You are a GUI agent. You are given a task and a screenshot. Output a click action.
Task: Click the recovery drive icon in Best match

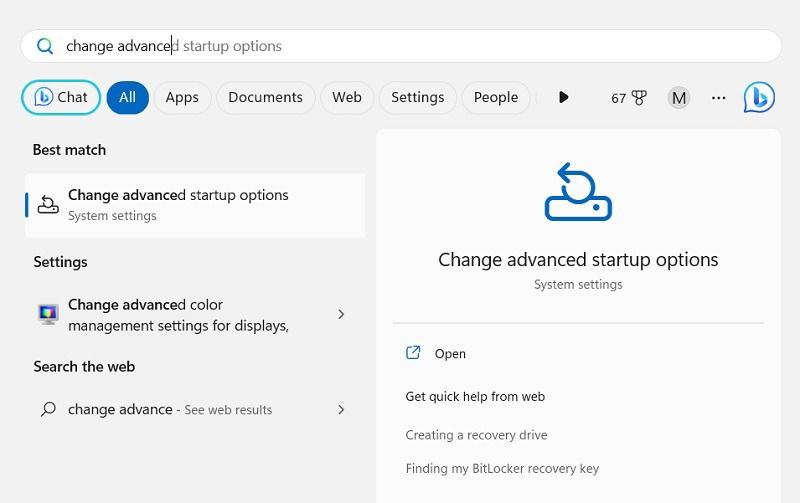click(x=48, y=205)
